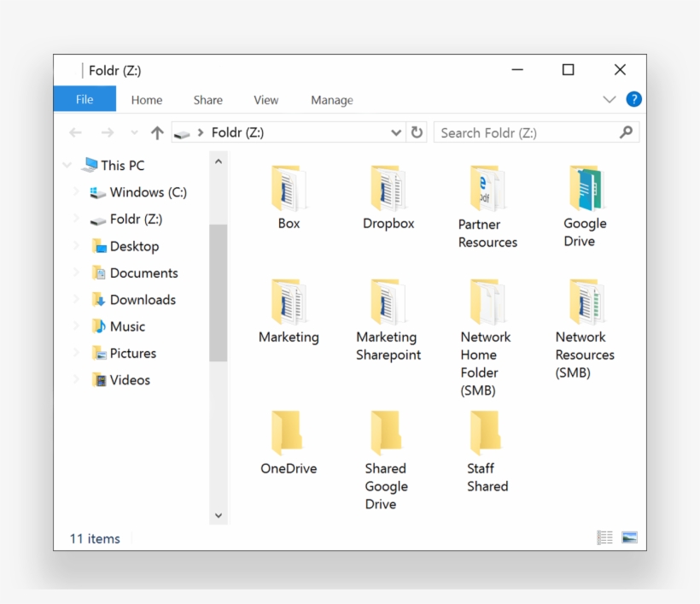Image resolution: width=700 pixels, height=604 pixels.
Task: Go up one folder level
Action: [x=157, y=132]
